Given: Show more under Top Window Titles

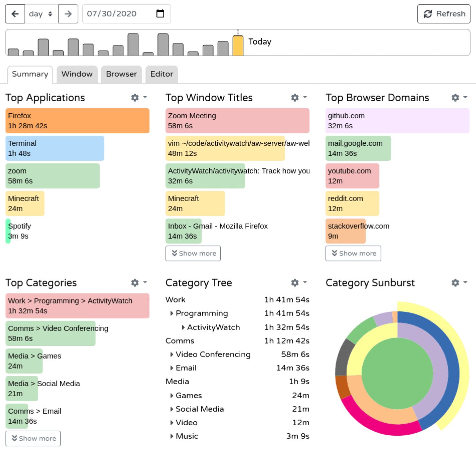Looking at the screenshot, I should tap(193, 253).
